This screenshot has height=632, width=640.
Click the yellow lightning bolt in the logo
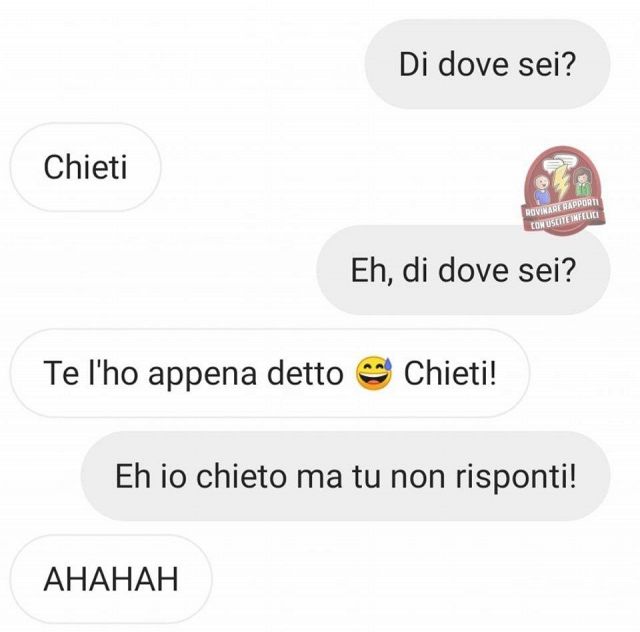tap(561, 180)
